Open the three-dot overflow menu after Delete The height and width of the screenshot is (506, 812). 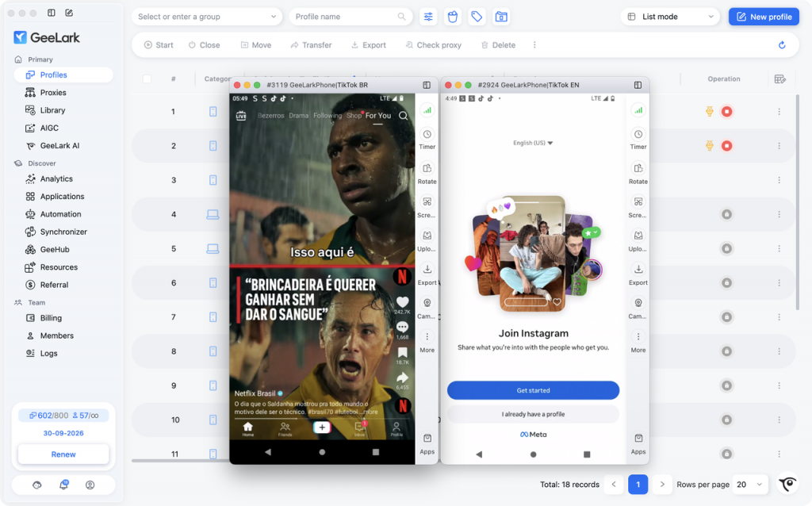(534, 45)
